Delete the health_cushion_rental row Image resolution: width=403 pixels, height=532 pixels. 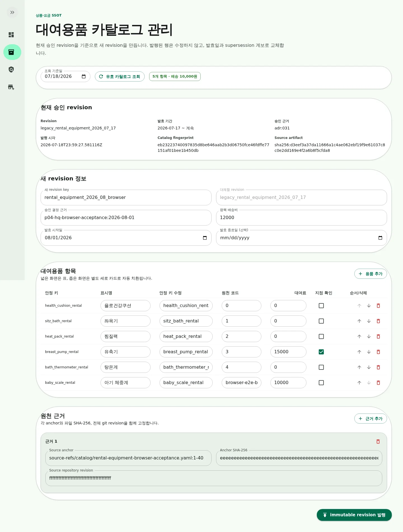tap(378, 306)
